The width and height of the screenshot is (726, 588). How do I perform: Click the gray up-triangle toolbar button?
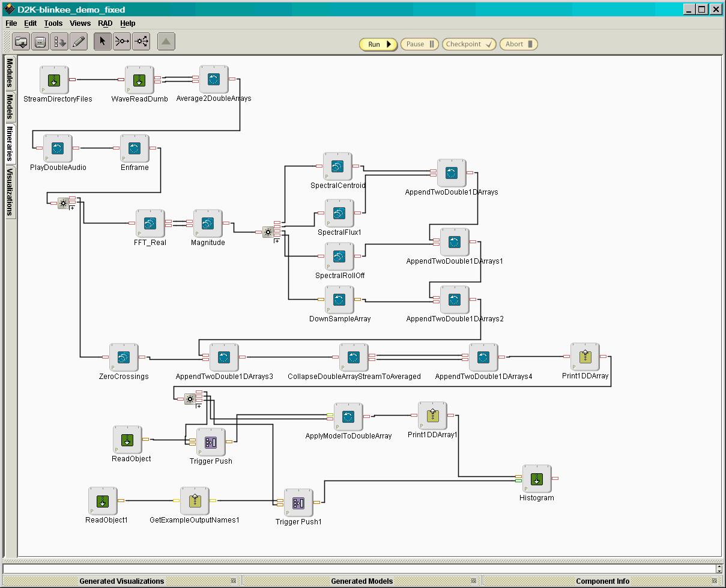166,42
